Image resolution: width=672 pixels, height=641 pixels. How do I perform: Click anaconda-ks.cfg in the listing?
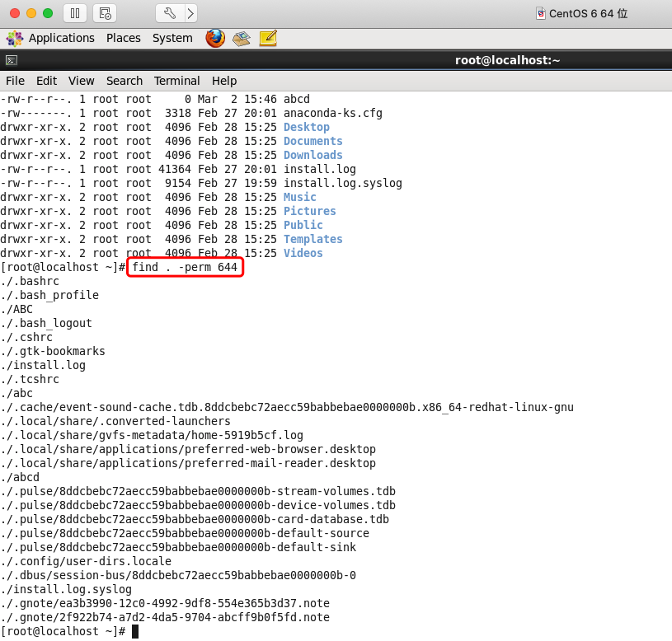pyautogui.click(x=332, y=113)
